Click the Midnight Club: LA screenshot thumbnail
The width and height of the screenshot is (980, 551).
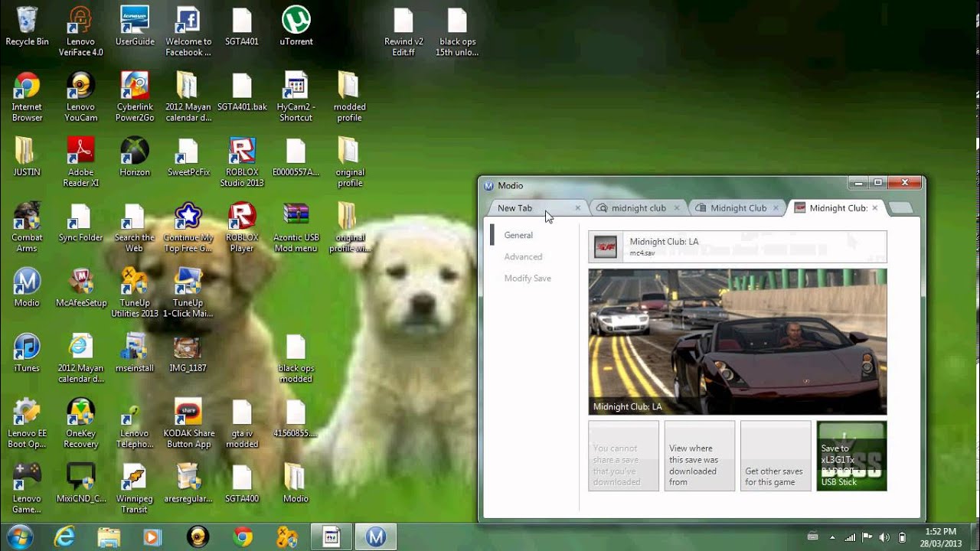[x=737, y=341]
